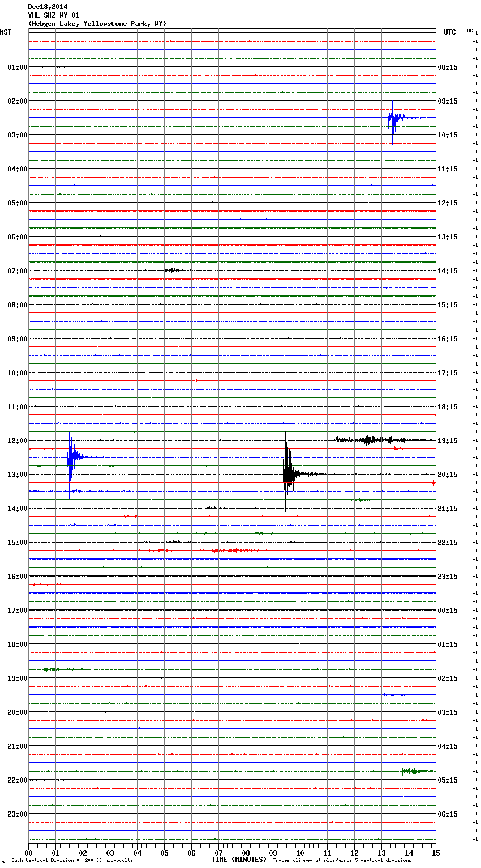Click the 05 minute axis tick label
The image size is (481, 868).
164,853
